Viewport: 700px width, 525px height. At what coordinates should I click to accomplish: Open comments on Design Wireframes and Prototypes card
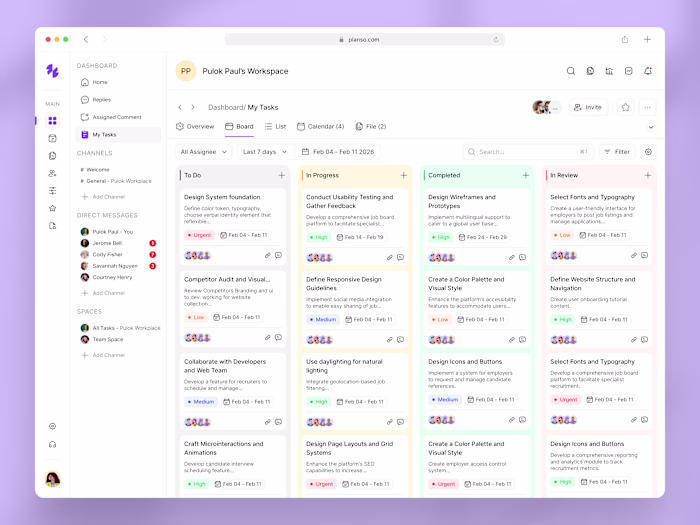click(523, 258)
